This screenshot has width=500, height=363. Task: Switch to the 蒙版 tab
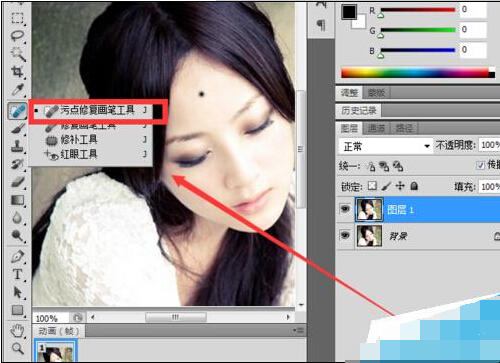pyautogui.click(x=376, y=93)
